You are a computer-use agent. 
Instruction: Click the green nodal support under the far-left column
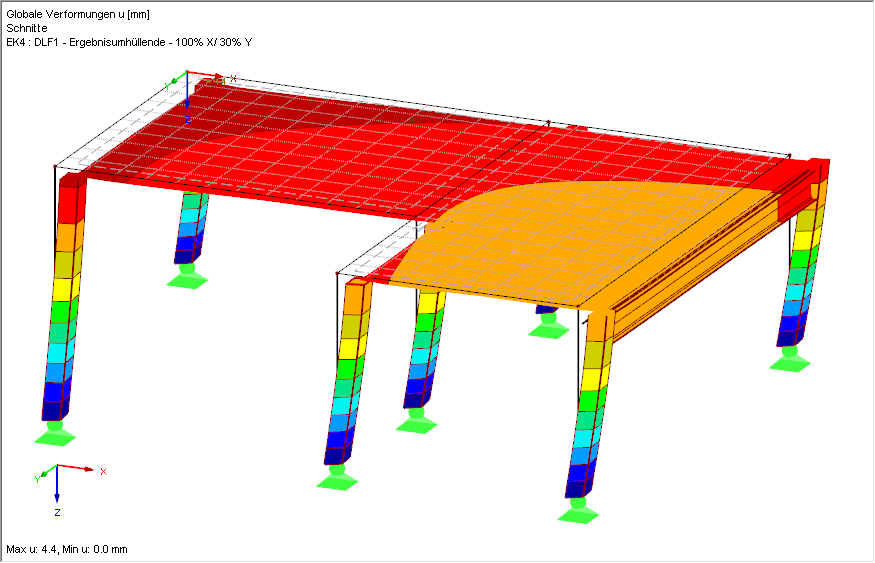point(55,434)
